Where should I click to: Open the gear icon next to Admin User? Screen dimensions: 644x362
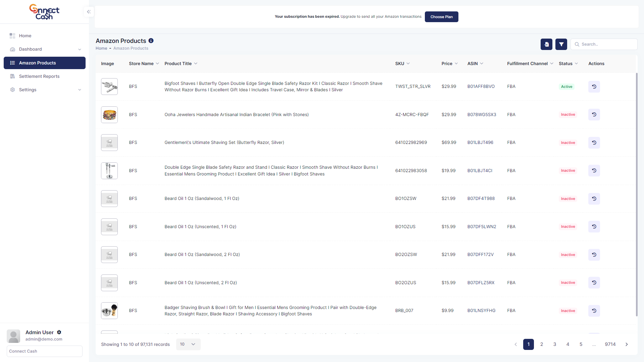[x=59, y=332]
